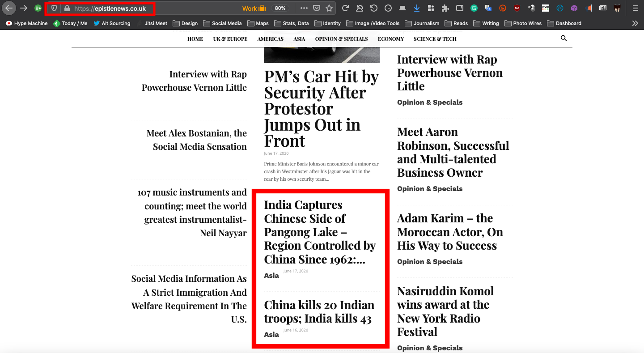
Task: Open China kills 20 Indian troops headline
Action: click(318, 312)
